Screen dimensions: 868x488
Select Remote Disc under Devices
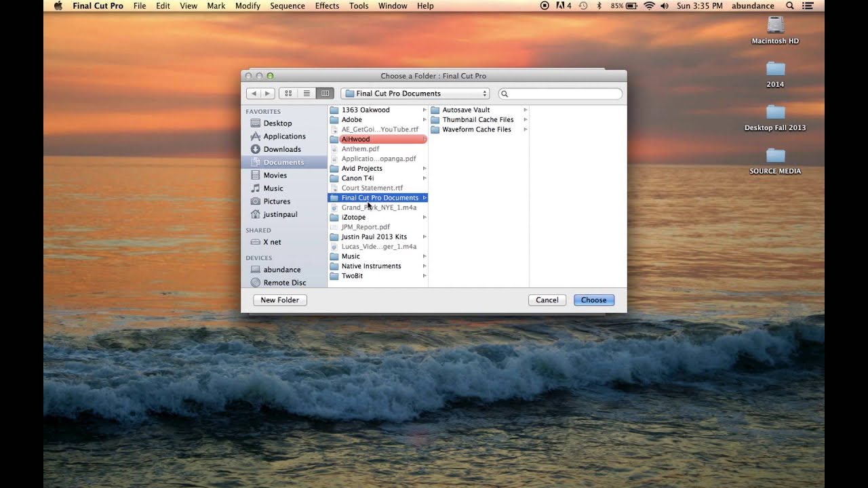(x=285, y=283)
